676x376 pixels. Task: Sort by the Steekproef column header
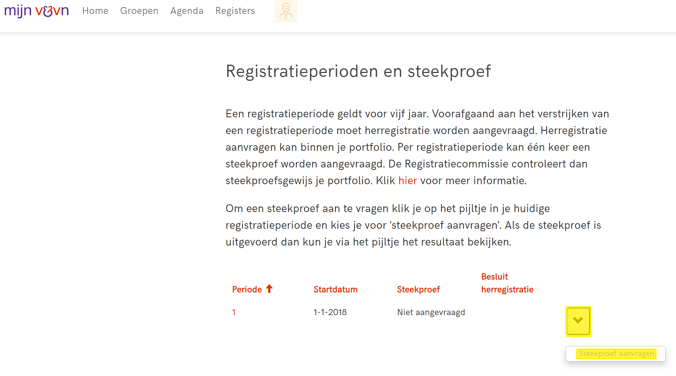click(418, 289)
